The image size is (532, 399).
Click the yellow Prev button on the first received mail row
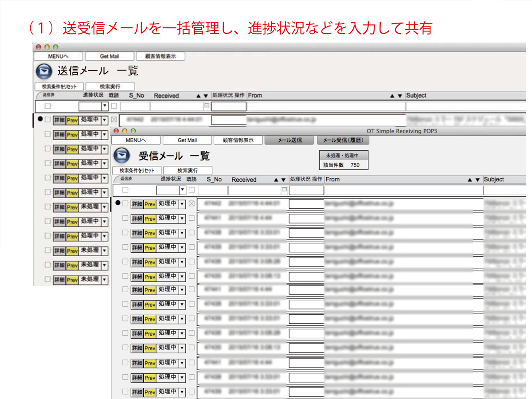(x=150, y=204)
